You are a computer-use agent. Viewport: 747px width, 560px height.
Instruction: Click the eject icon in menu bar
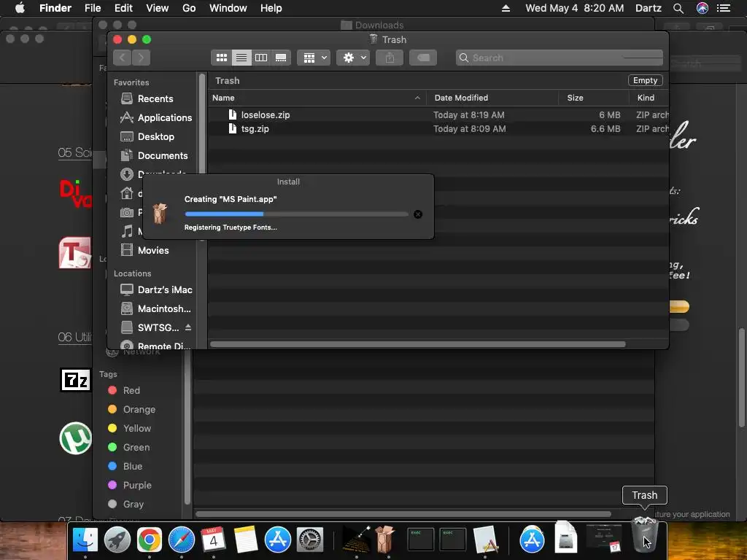click(506, 8)
